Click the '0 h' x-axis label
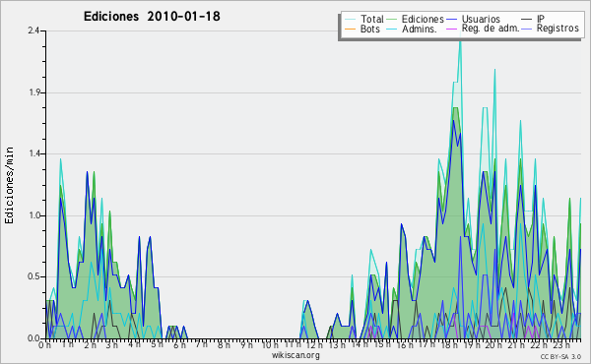Image resolution: width=591 pixels, height=364 pixels. point(45,345)
